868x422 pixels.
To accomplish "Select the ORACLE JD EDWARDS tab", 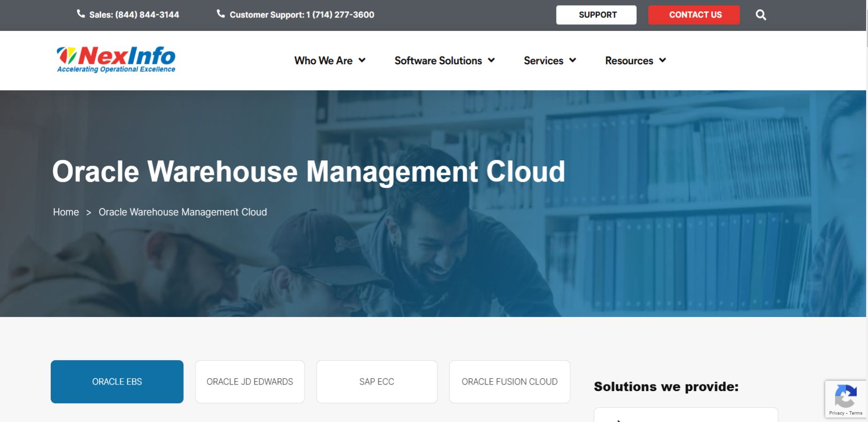I will 249,381.
